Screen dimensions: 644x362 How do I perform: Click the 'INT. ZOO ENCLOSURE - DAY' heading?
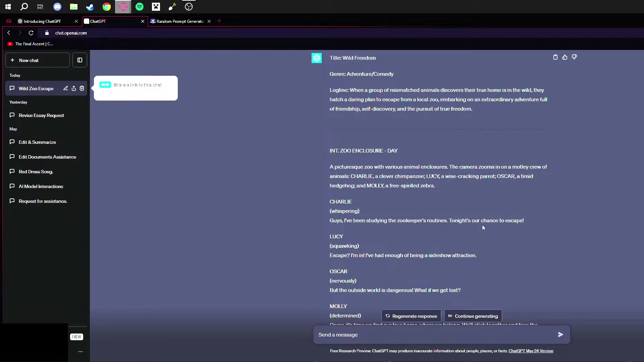point(364,151)
